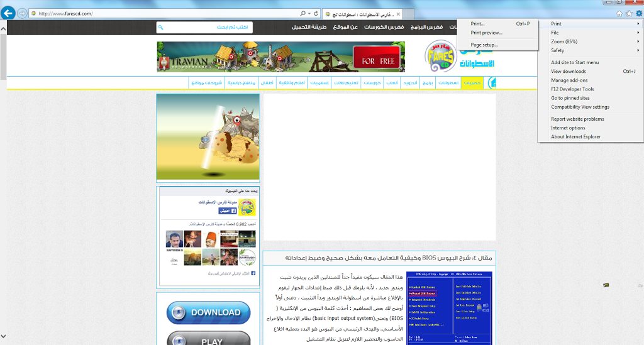Close the faresCD browser tab
Screen dimensions: 644x345
398,14
